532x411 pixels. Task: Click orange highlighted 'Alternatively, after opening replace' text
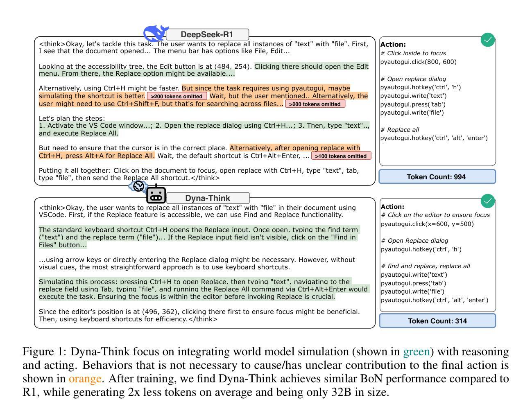point(294,148)
